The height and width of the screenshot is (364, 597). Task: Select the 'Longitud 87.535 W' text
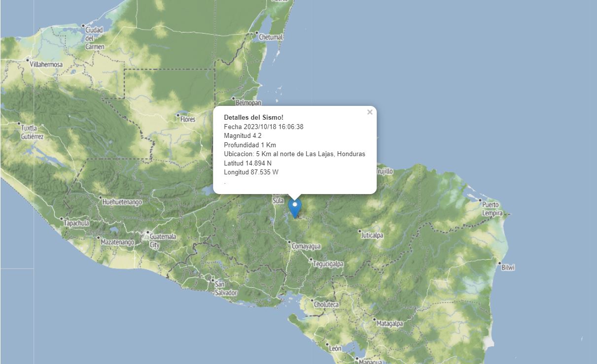click(251, 172)
